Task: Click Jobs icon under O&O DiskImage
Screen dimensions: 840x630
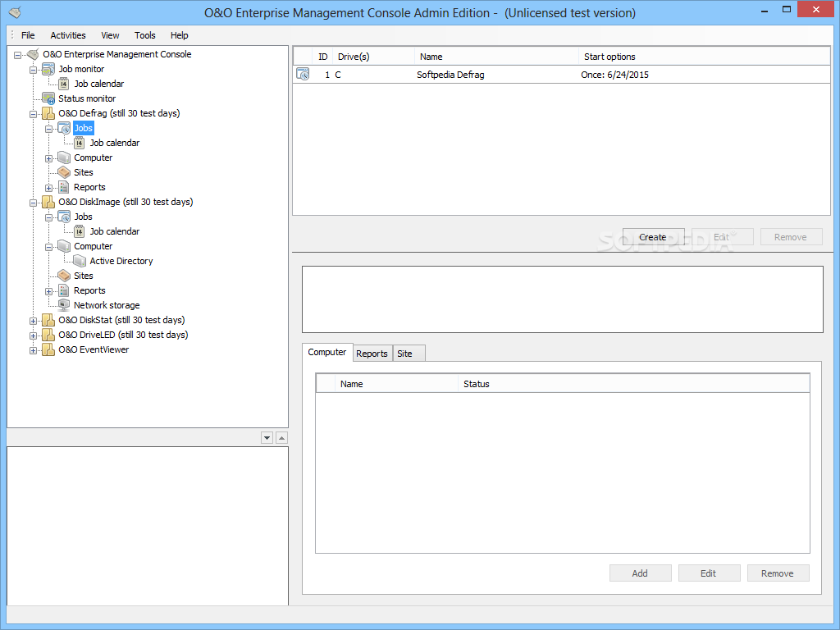Action: click(64, 217)
